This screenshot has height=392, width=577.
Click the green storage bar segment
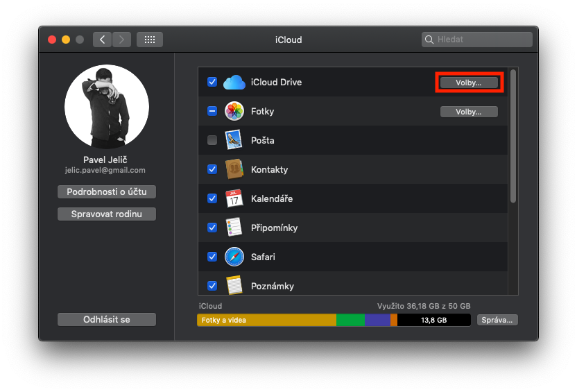click(x=350, y=320)
